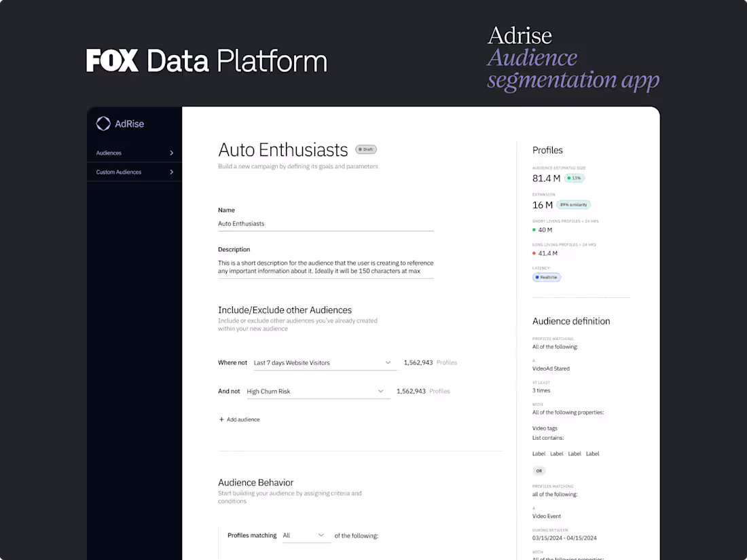
Task: Open the Profiles matching All dropdown
Action: [x=306, y=536]
